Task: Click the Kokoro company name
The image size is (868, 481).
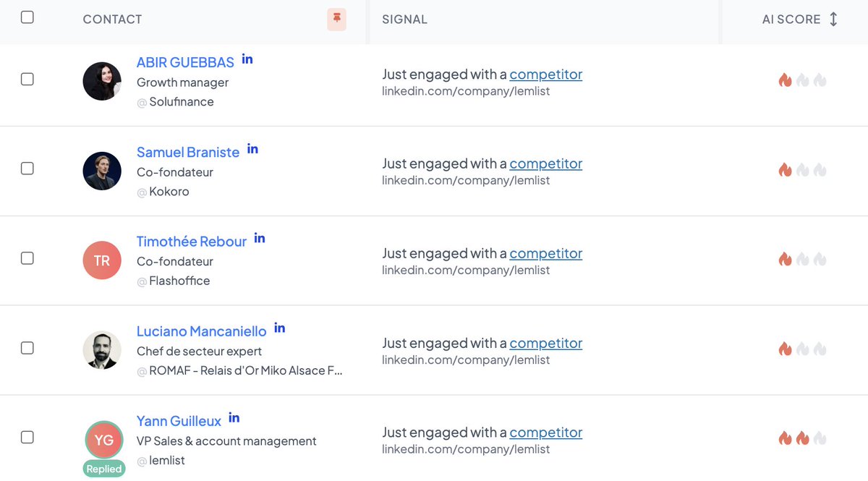Action: click(169, 192)
